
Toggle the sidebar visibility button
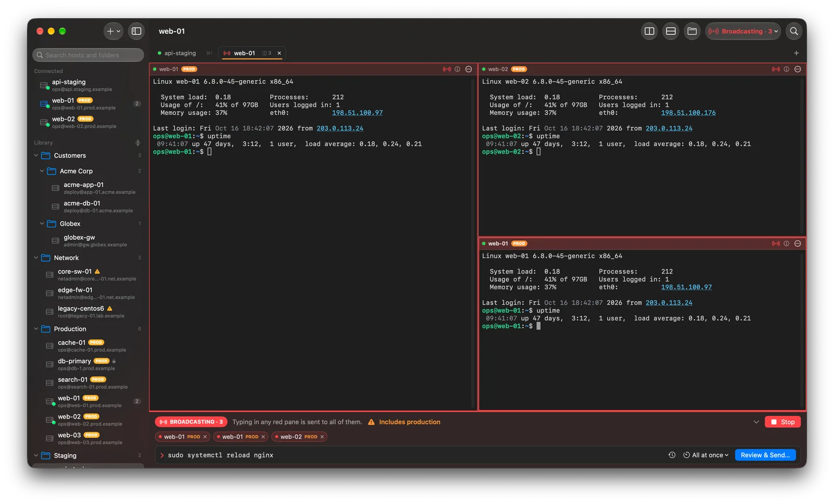pyautogui.click(x=136, y=31)
